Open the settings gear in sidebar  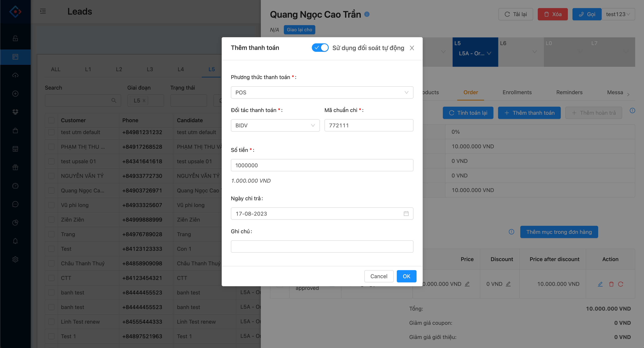pos(15,259)
